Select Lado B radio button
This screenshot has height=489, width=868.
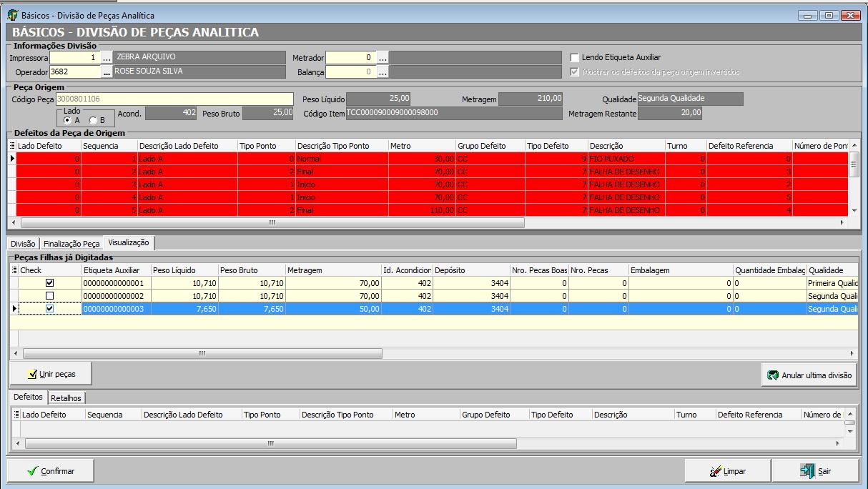[x=92, y=120]
